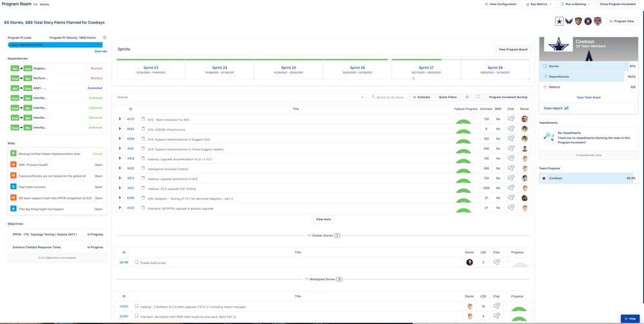Open chat for feature 3421

511,188
